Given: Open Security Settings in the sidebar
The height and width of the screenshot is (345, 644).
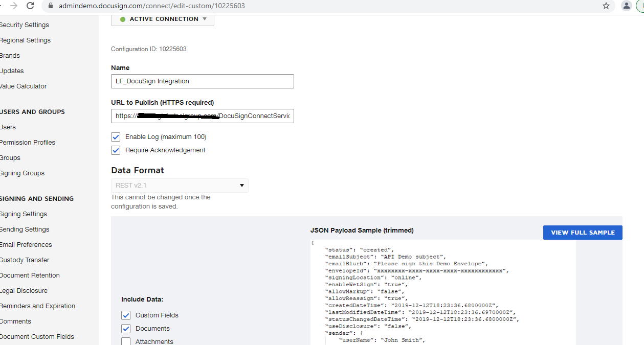Looking at the screenshot, I should coord(24,25).
